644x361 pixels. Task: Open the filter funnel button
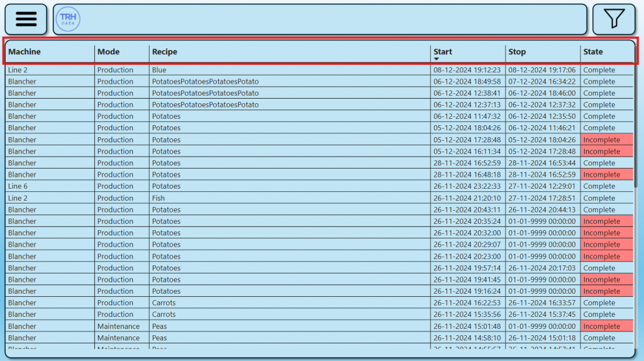(614, 19)
